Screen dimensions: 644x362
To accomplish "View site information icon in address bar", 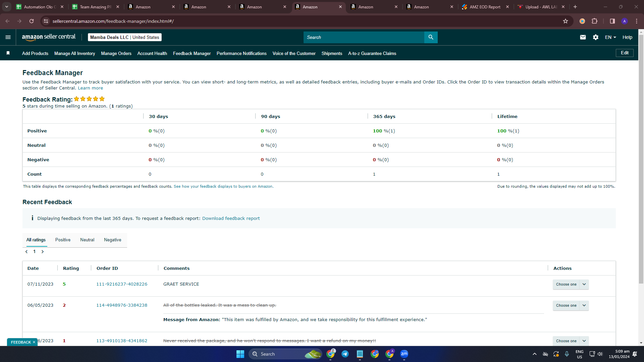I will point(46,21).
